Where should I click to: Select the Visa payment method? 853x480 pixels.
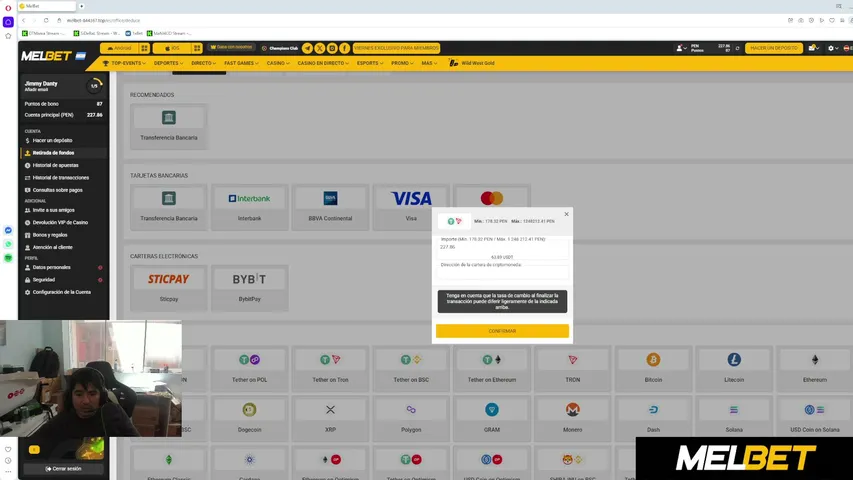[411, 207]
